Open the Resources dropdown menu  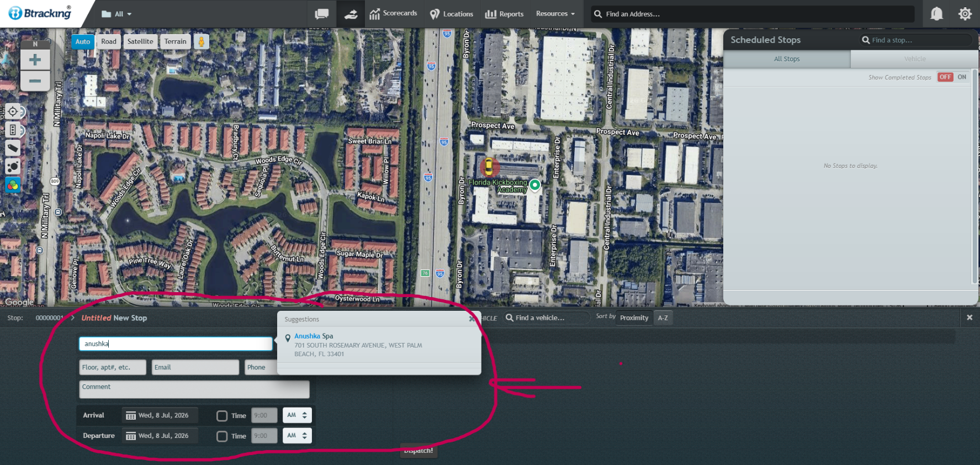[555, 14]
